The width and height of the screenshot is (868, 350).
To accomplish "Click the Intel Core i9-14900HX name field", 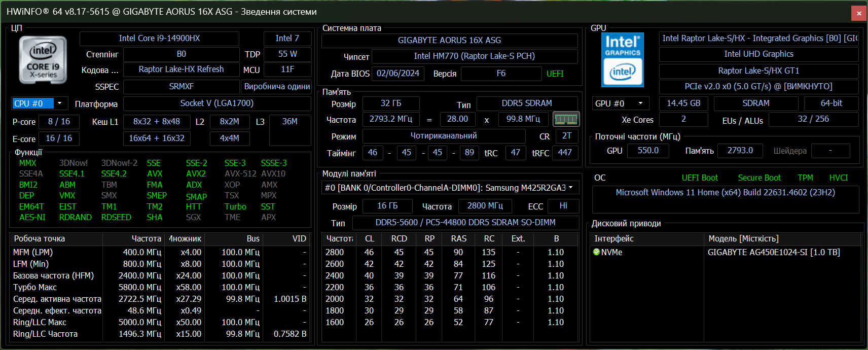I will pyautogui.click(x=159, y=39).
